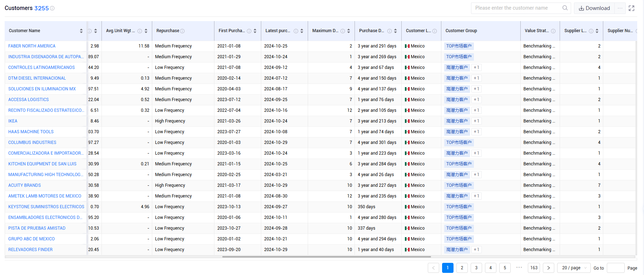Viewport: 644px width, 275px height.
Task: Sort the Maximum D... column
Action: tap(348, 31)
